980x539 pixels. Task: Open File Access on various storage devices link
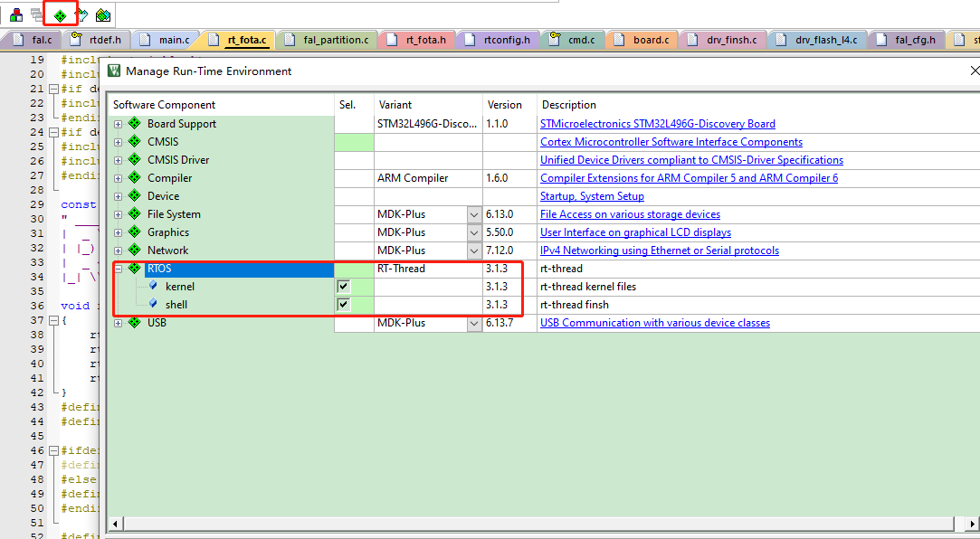click(x=630, y=214)
